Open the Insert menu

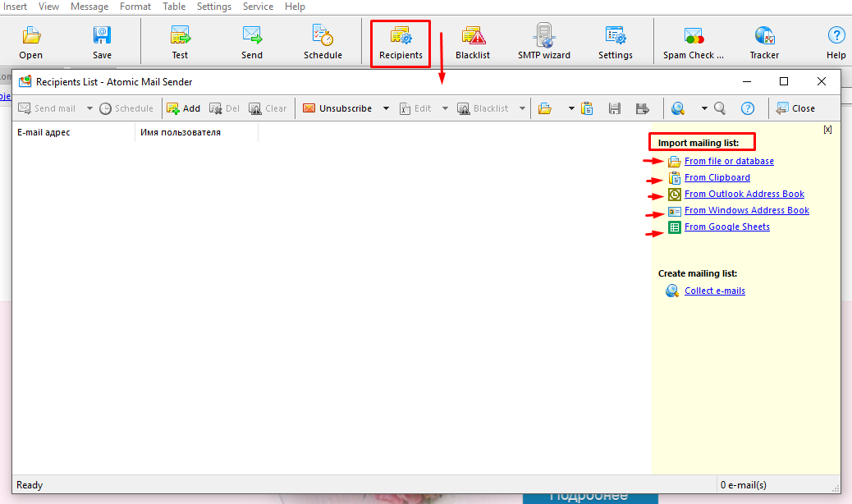15,7
